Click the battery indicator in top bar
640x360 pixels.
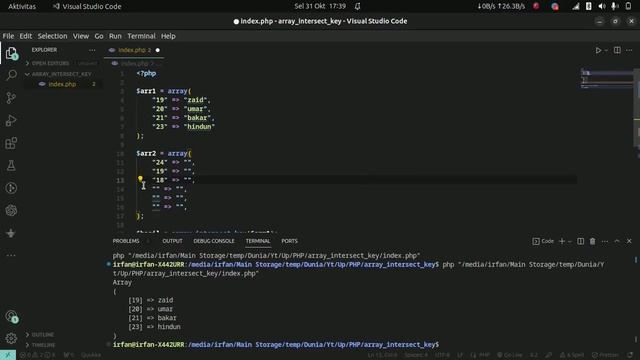click(x=629, y=6)
